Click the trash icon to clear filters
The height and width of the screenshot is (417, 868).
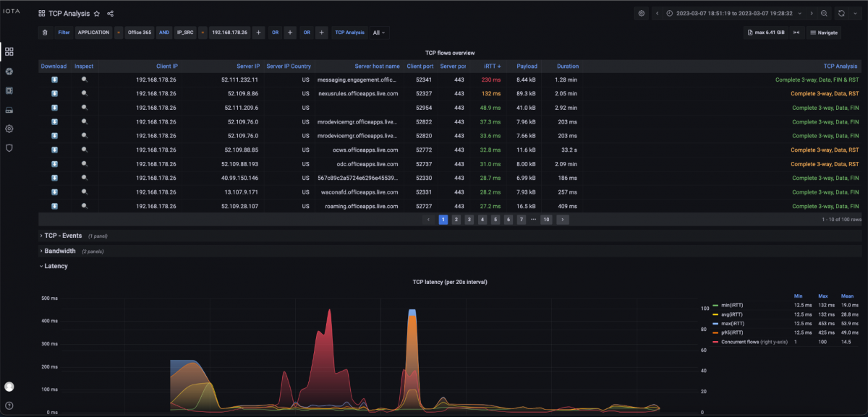(45, 33)
